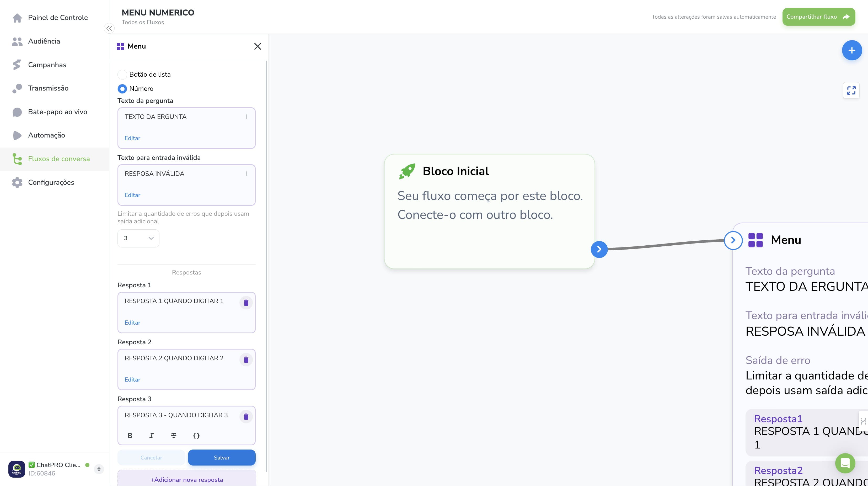The height and width of the screenshot is (486, 868).
Task: Expand the ChatPRO account switcher
Action: click(99, 469)
